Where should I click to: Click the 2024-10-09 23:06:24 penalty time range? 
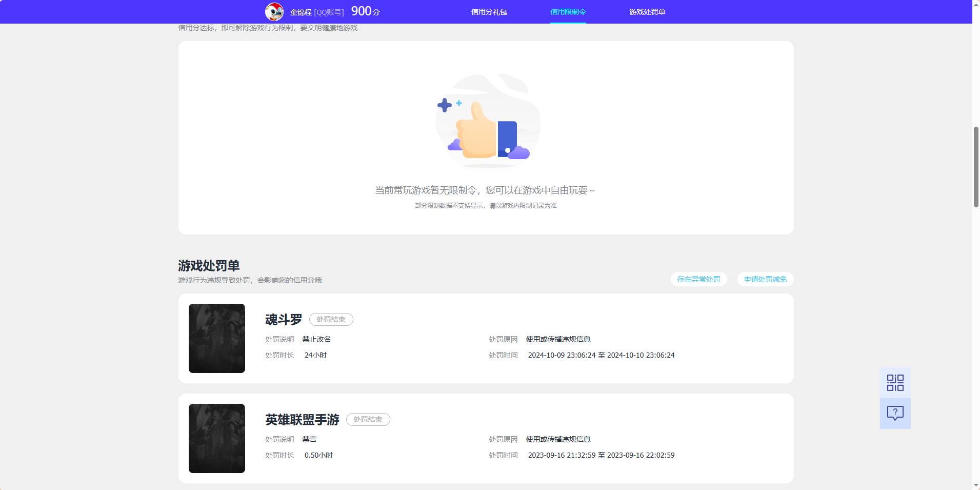tap(601, 355)
